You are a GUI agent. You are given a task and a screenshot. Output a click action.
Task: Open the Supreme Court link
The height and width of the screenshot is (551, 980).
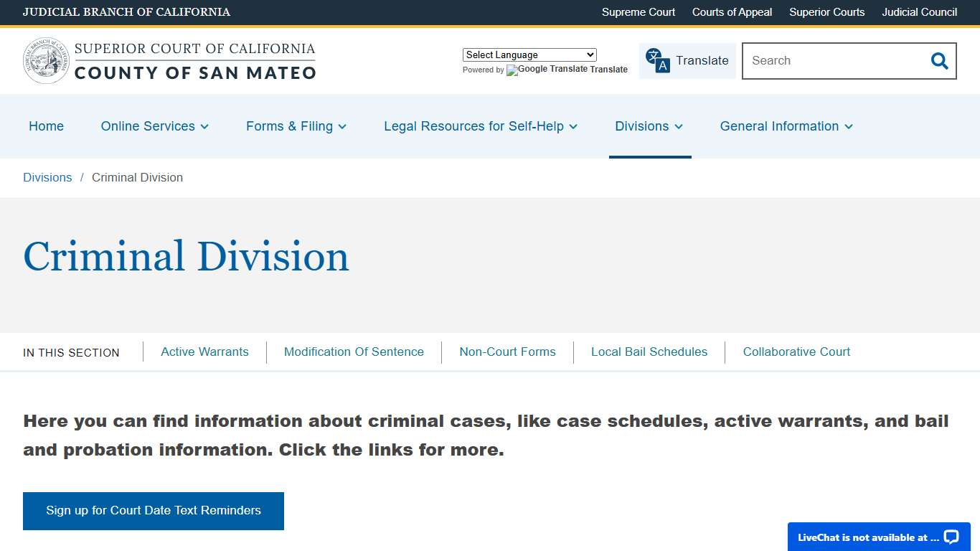point(638,12)
